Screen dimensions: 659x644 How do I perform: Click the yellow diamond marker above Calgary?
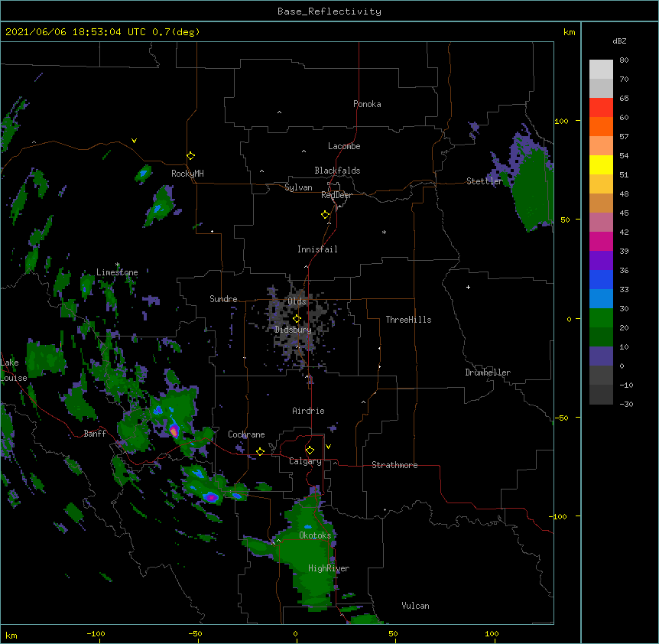(310, 450)
